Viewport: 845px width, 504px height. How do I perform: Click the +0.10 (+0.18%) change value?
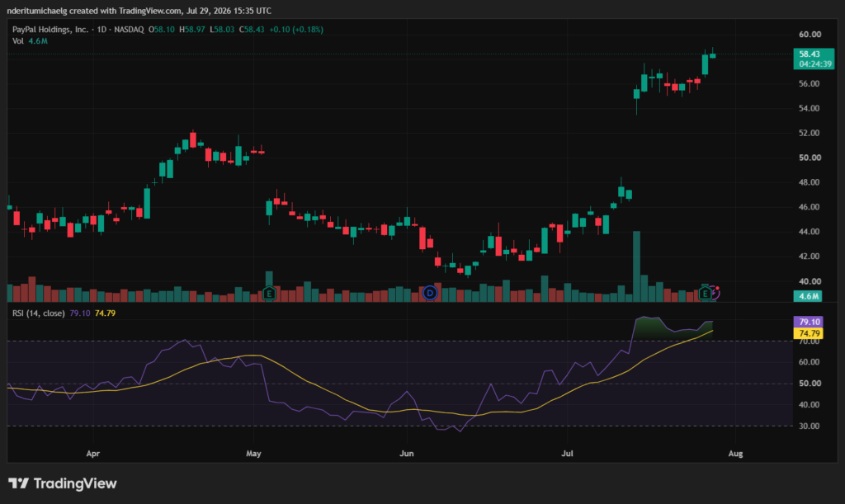click(296, 30)
